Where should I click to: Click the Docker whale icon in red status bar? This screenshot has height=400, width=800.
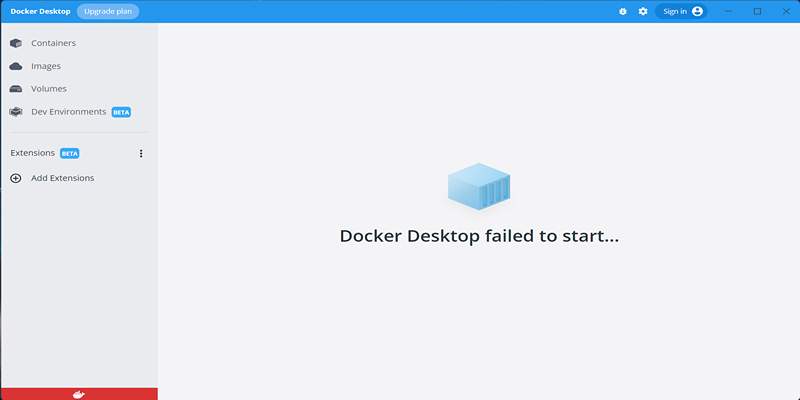(x=79, y=394)
